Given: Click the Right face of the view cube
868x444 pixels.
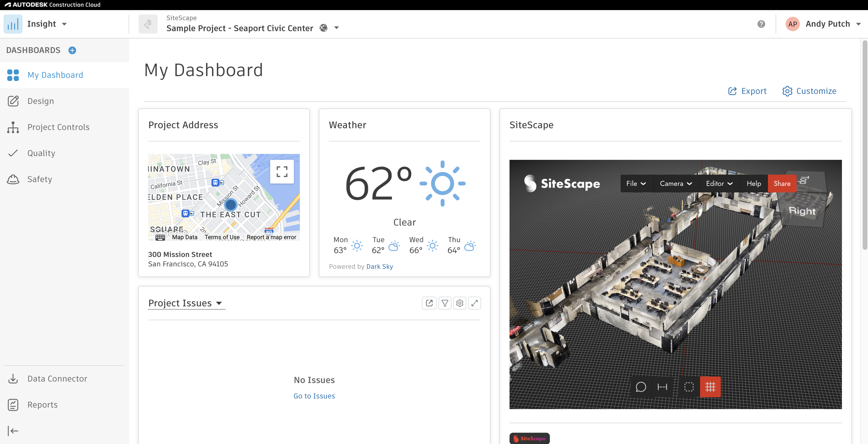Looking at the screenshot, I should [x=802, y=211].
